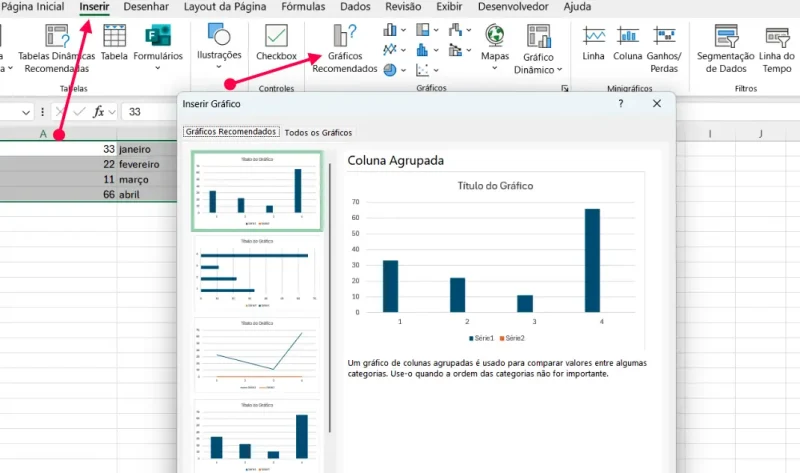Open Gráficos Recomendados in the ribbon
Image resolution: width=800 pixels, height=473 pixels.
point(344,48)
